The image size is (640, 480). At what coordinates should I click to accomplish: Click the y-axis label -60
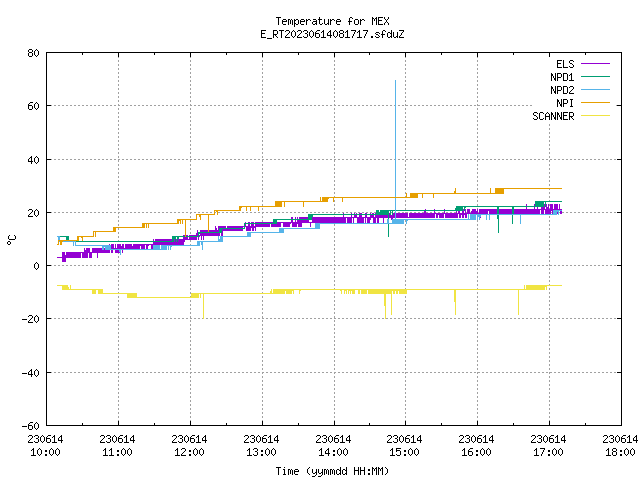click(x=31, y=426)
